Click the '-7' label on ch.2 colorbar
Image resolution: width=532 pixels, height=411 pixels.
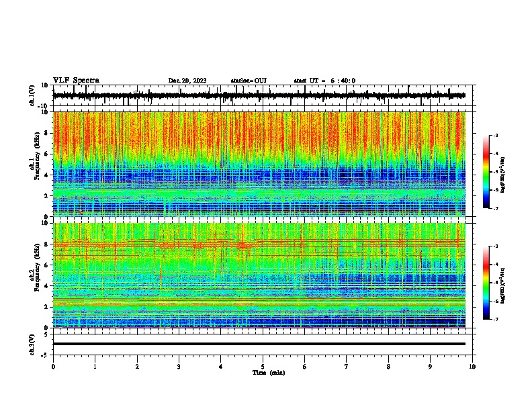pyautogui.click(x=495, y=319)
